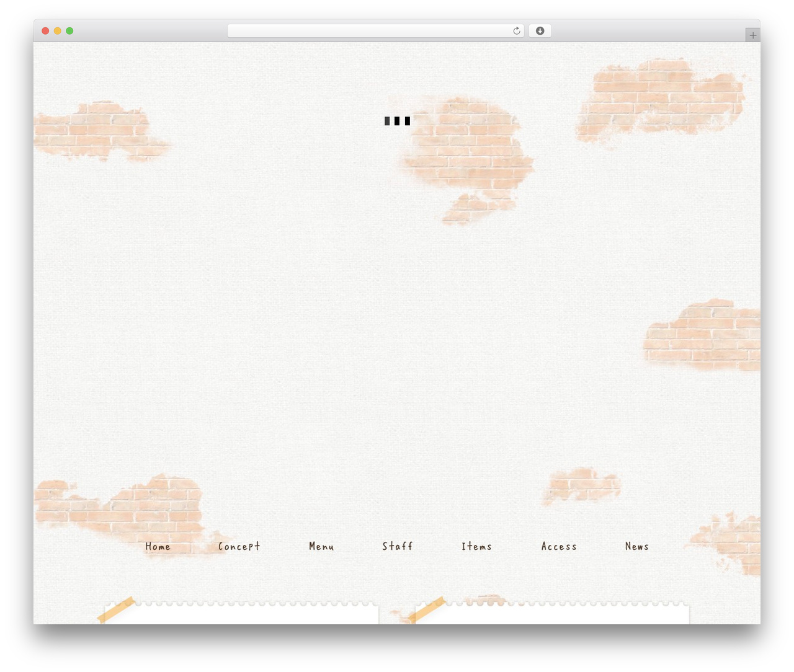794x672 pixels.
Task: Close the browser window with red button
Action: pos(45,31)
